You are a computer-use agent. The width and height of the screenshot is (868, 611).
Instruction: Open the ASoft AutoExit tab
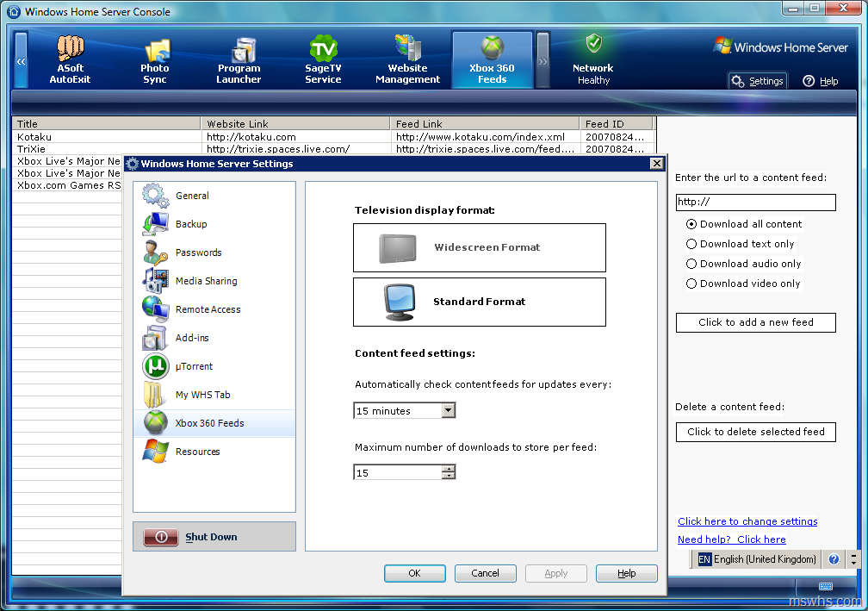71,59
